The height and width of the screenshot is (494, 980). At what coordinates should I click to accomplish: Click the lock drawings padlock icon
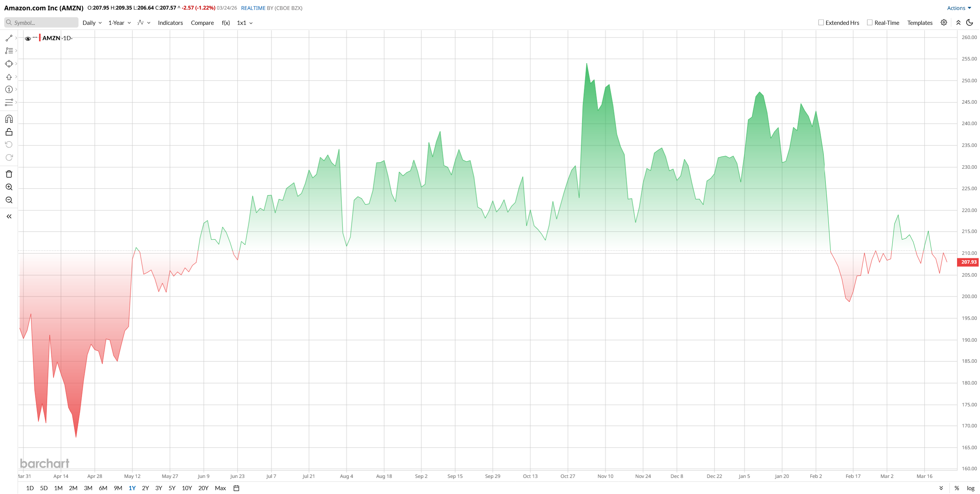[x=9, y=132]
